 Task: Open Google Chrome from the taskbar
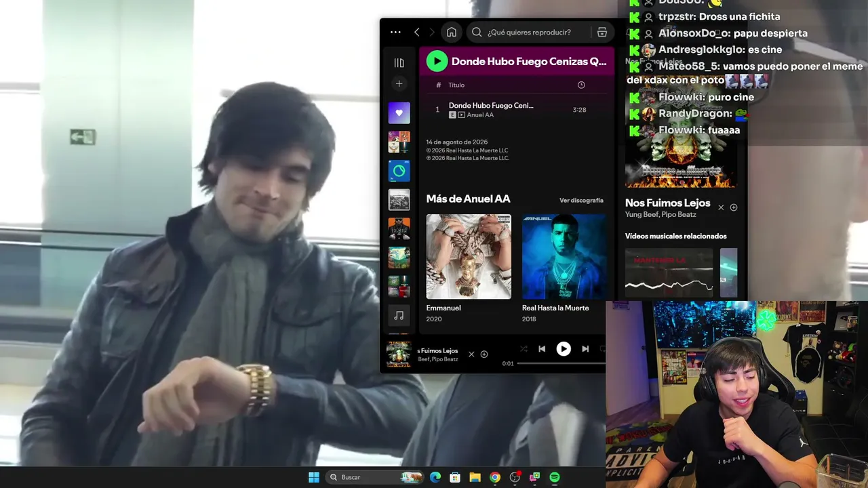(x=495, y=477)
